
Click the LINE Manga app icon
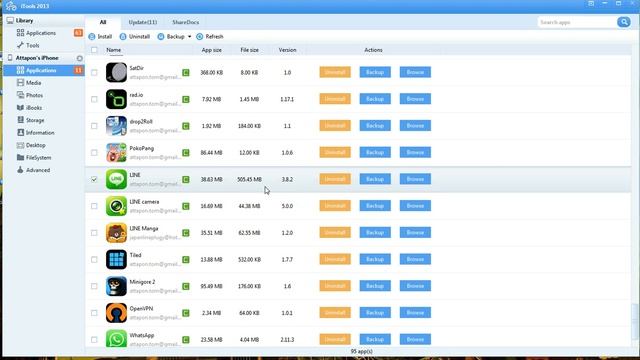pos(116,233)
